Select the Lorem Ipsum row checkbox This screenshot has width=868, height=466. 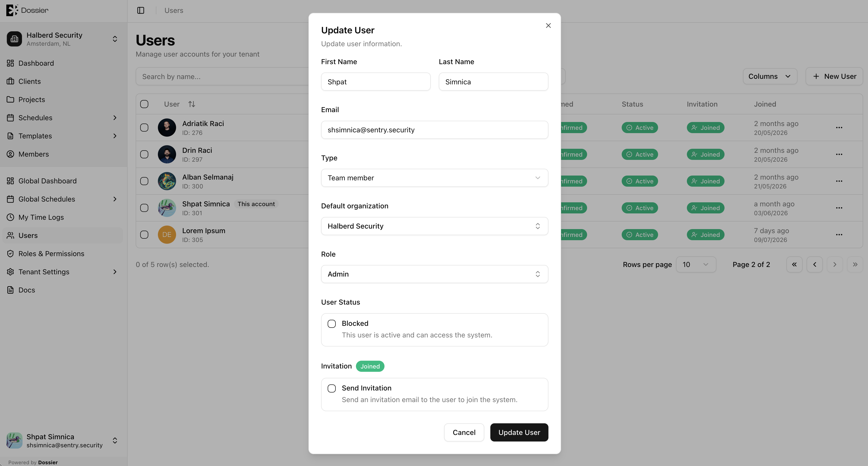point(144,235)
